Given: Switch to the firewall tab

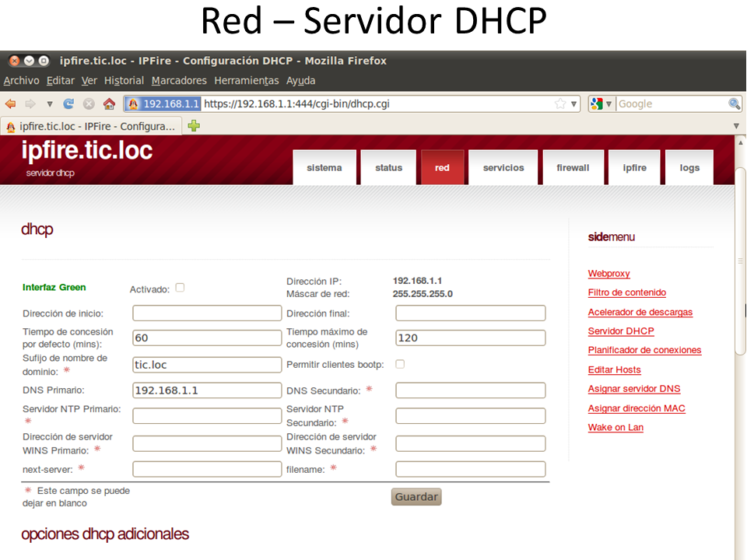Looking at the screenshot, I should [x=573, y=168].
